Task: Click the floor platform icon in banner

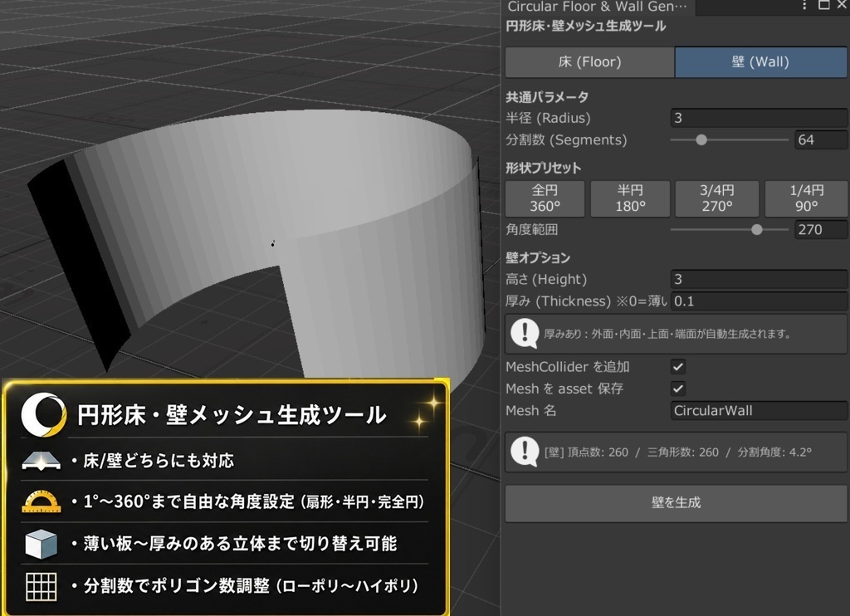Action: click(x=42, y=461)
